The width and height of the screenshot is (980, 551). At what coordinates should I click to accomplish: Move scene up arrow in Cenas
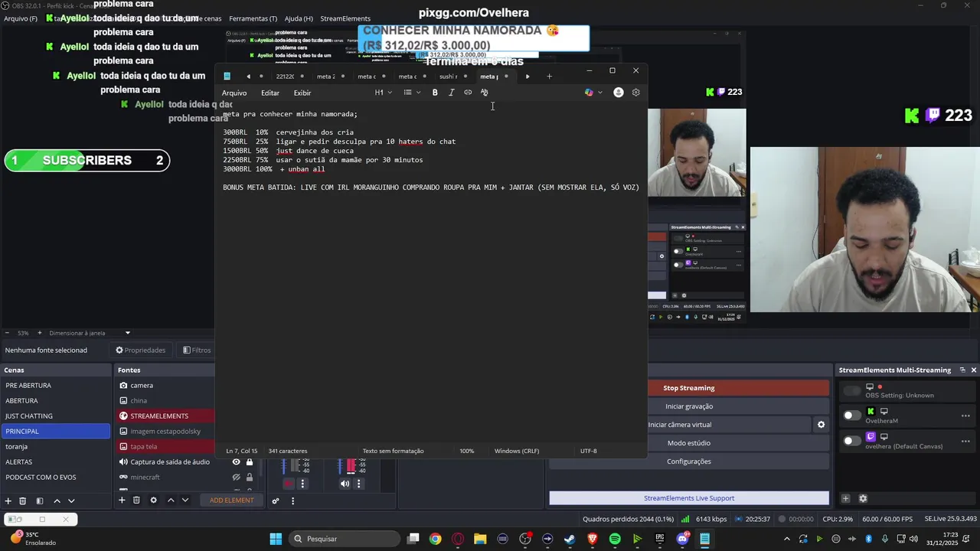click(x=57, y=500)
